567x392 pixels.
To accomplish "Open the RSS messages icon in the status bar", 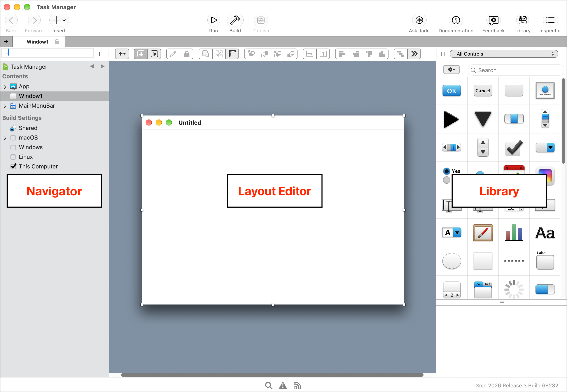I will pyautogui.click(x=297, y=385).
